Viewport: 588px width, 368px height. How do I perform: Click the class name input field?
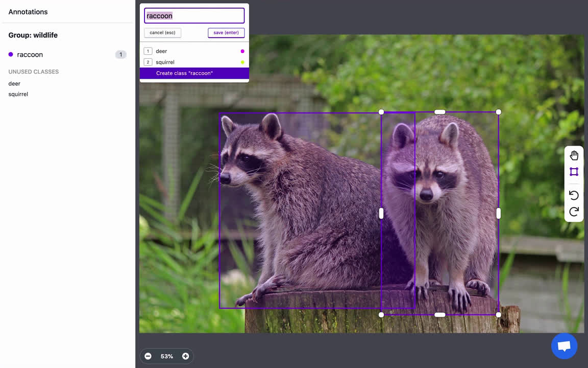(x=194, y=16)
